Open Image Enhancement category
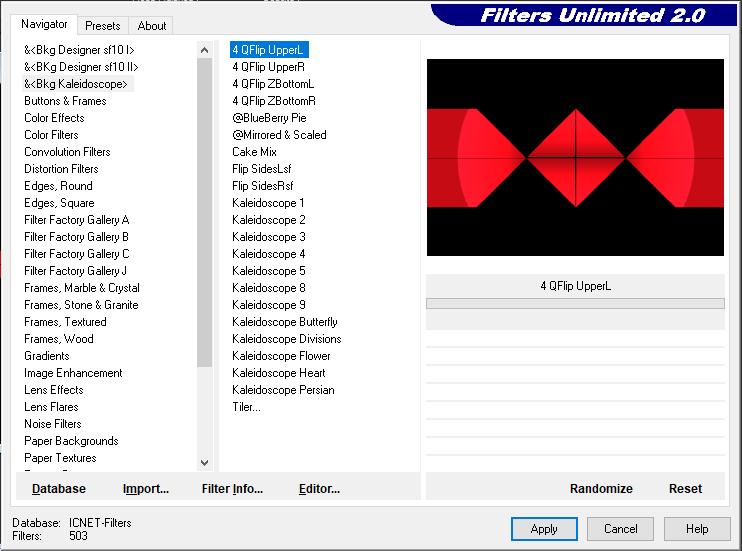Viewport: 742px width, 551px height. pos(73,373)
